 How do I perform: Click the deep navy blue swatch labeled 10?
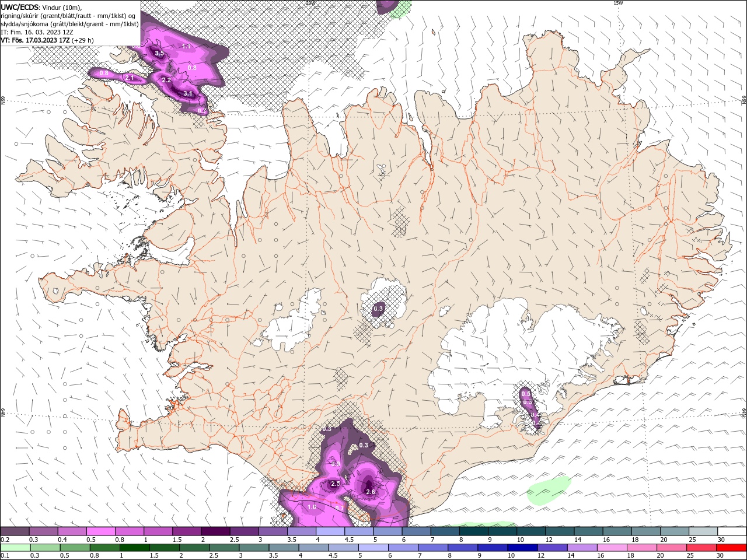point(522,548)
